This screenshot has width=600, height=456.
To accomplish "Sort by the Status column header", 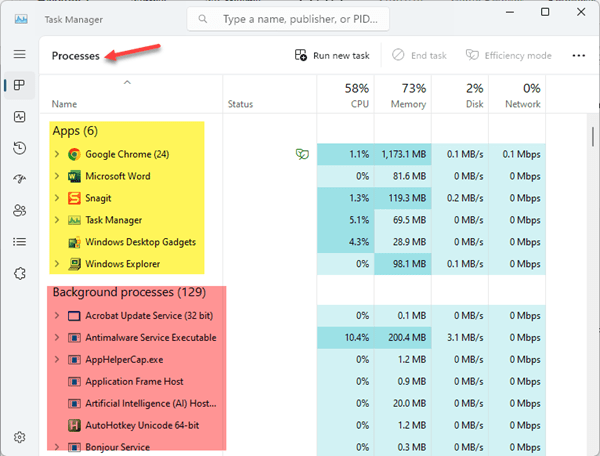I will [270, 94].
